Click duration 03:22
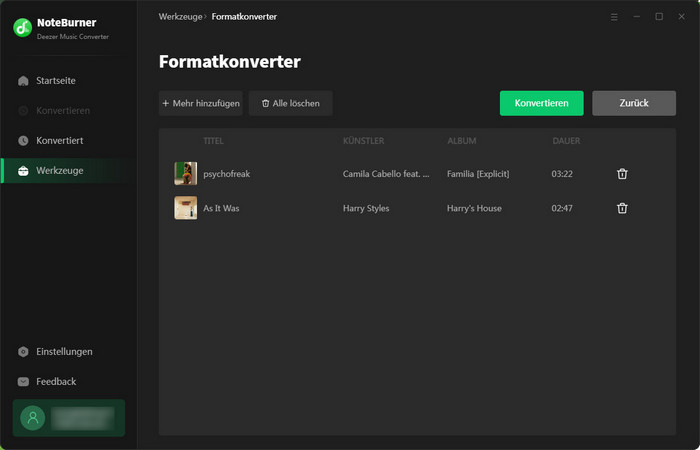700x450 pixels. [x=562, y=174]
